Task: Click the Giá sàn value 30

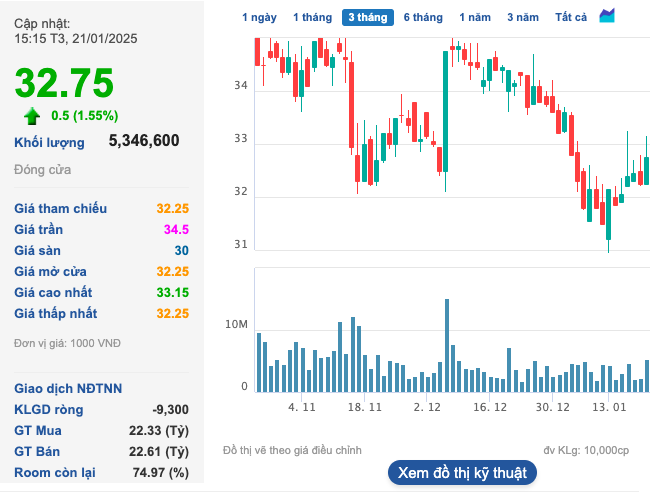Action: click(181, 251)
